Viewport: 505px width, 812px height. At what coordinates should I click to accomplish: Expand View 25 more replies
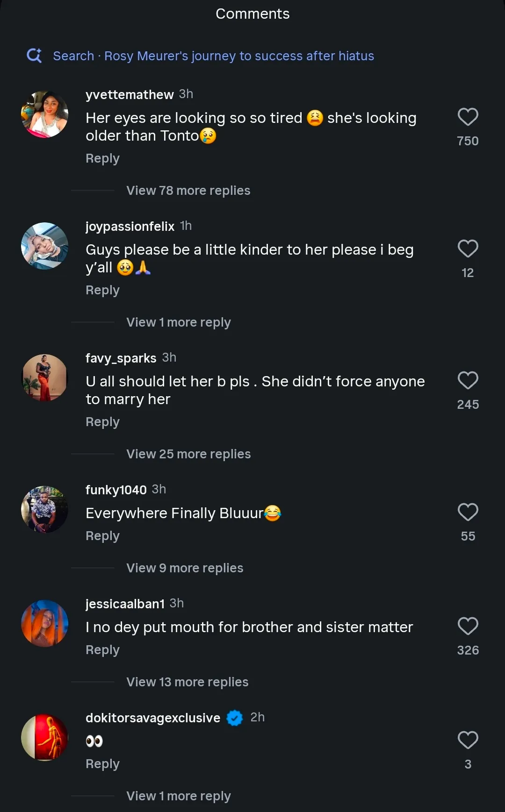pyautogui.click(x=188, y=454)
